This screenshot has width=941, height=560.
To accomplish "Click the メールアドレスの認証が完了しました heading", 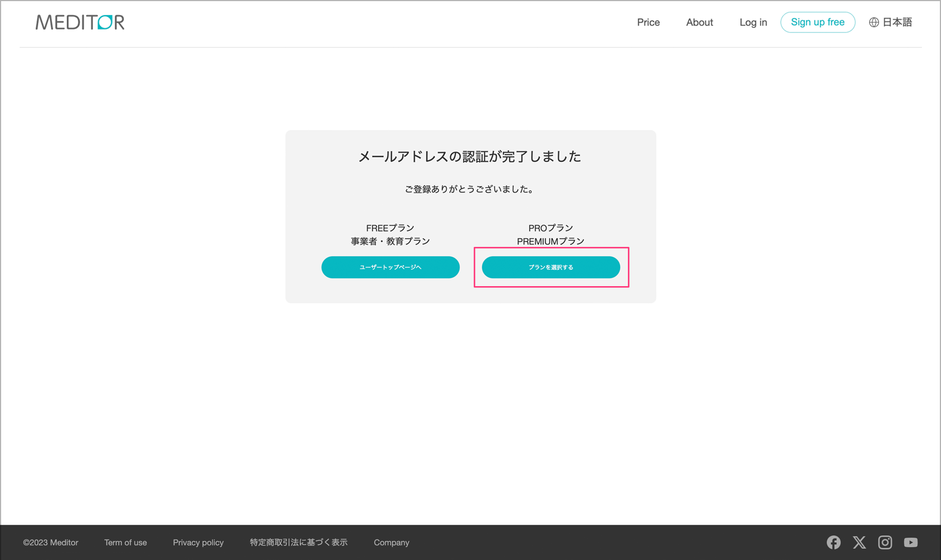I will point(470,157).
